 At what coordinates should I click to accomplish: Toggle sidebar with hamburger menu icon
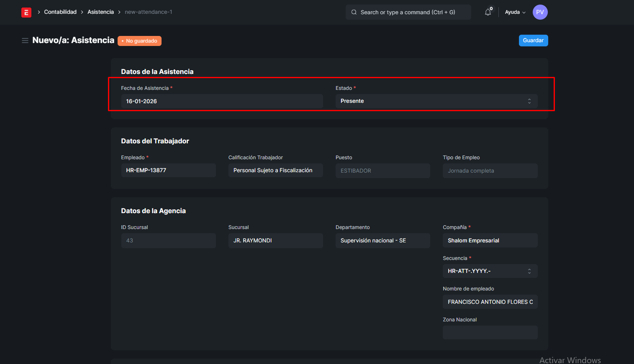[25, 41]
